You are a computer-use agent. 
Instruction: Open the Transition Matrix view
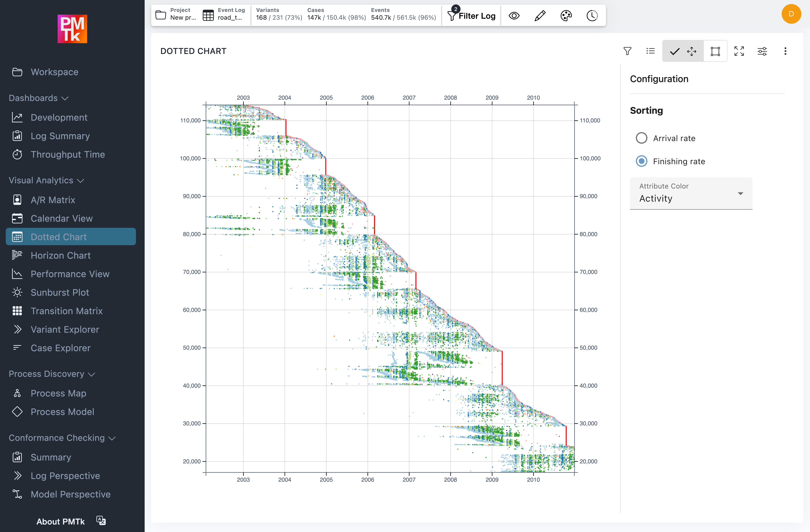click(66, 311)
